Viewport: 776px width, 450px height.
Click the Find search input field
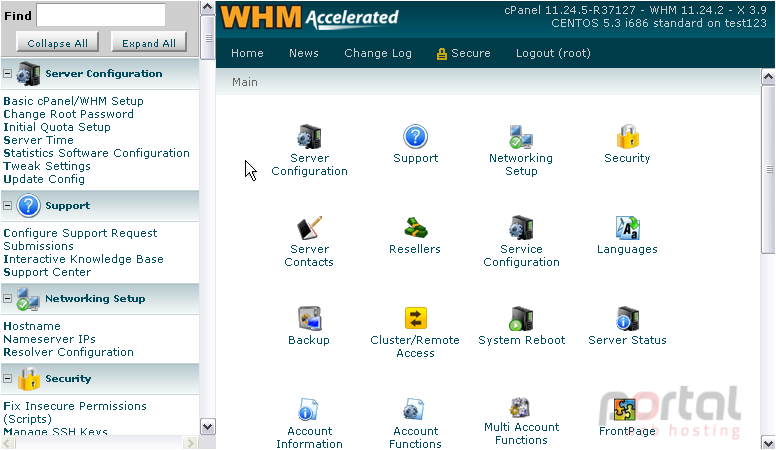coord(101,15)
